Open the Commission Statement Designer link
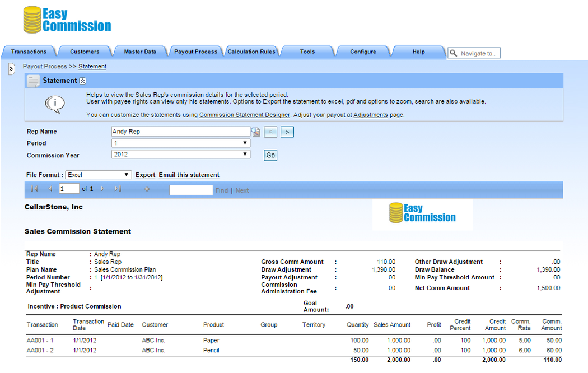Viewport: 588px width, 373px height. point(244,115)
